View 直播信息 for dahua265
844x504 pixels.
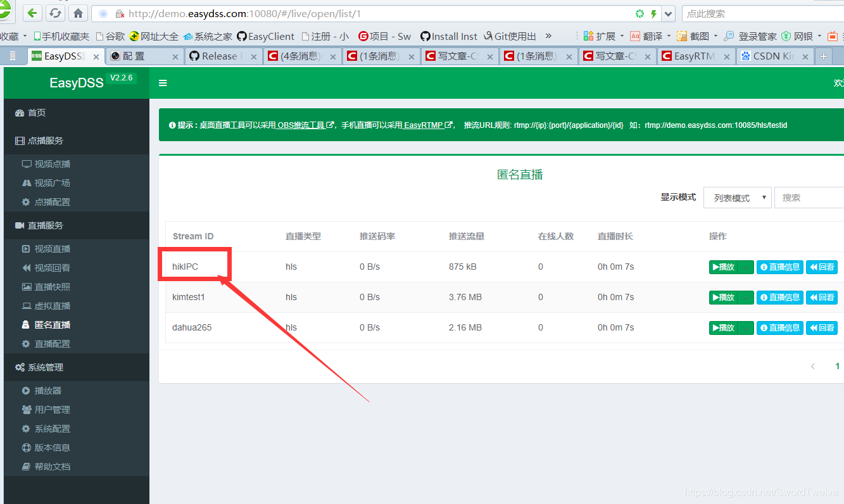(x=780, y=328)
